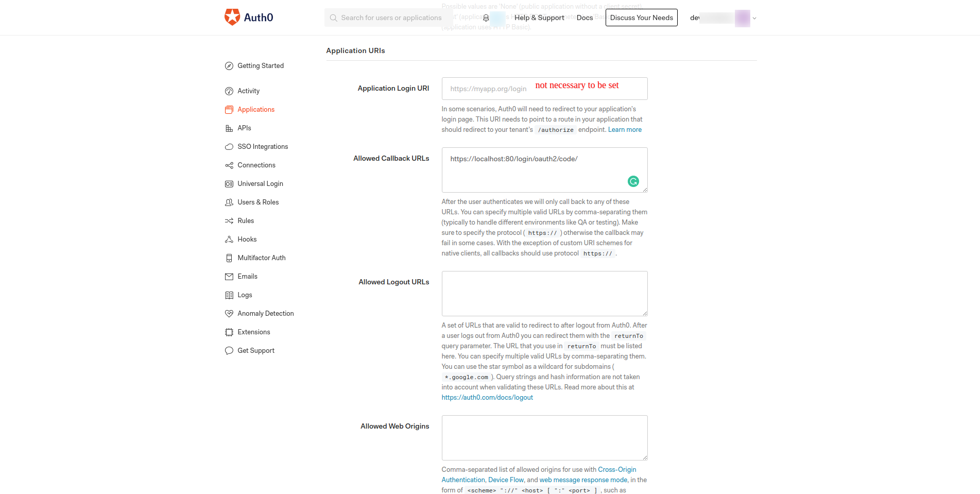Screen dimensions: 980x494
Task: Open the auth0.com/docs/logout link
Action: click(x=487, y=398)
